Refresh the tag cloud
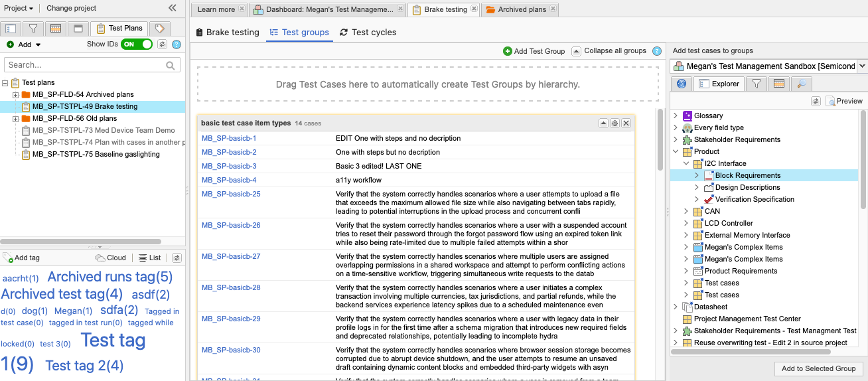The height and width of the screenshot is (381, 868). pyautogui.click(x=177, y=258)
